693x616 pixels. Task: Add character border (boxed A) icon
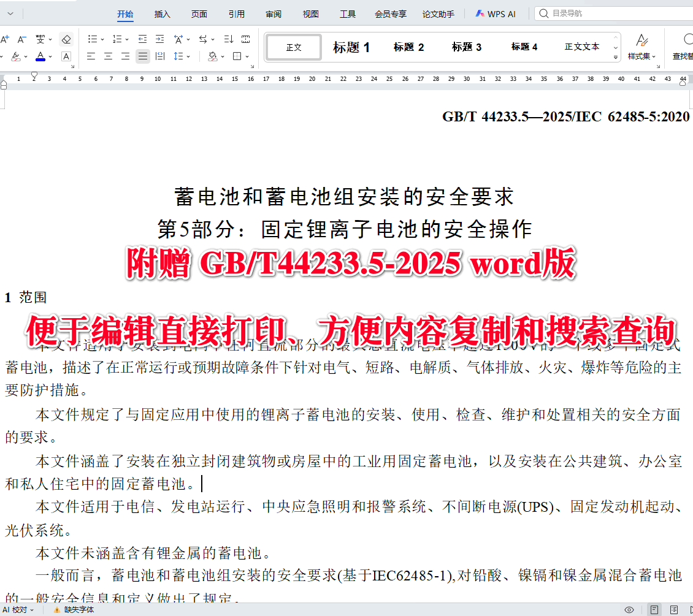point(66,56)
